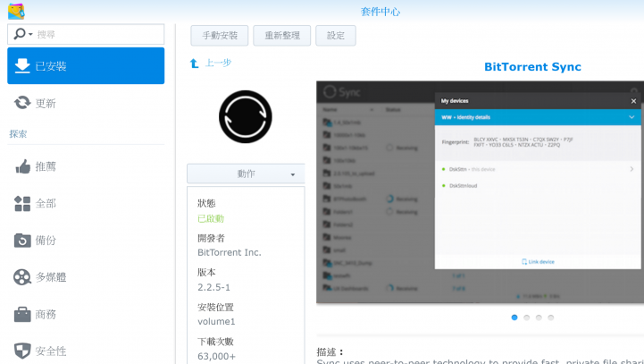Click the BitTorrent Sync screenshot preview
644x364 pixels.
click(481, 192)
